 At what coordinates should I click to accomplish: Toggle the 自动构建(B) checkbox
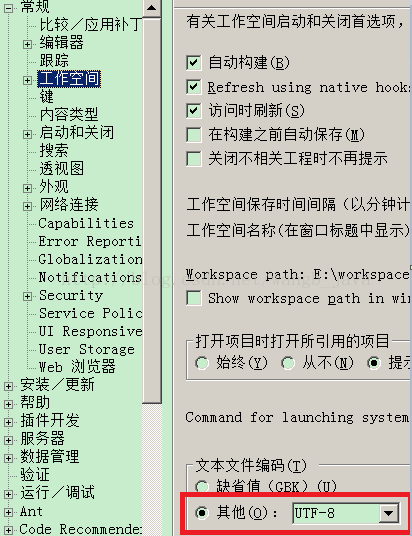coord(194,63)
